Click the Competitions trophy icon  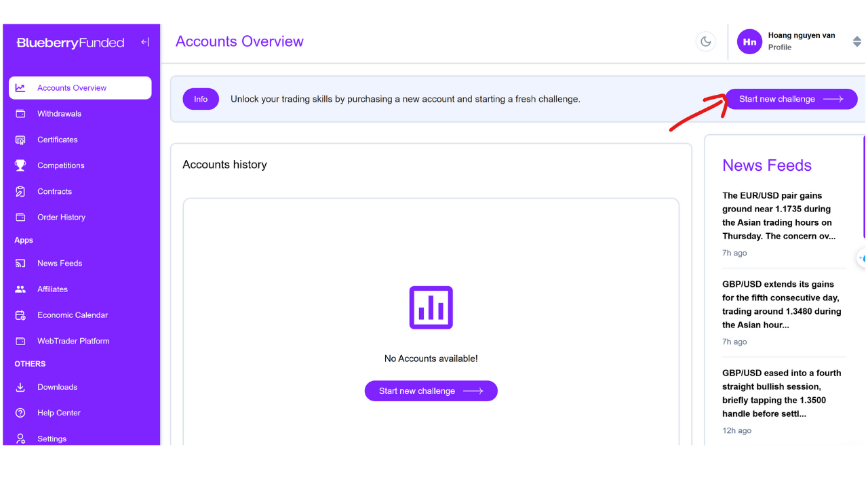(x=20, y=165)
